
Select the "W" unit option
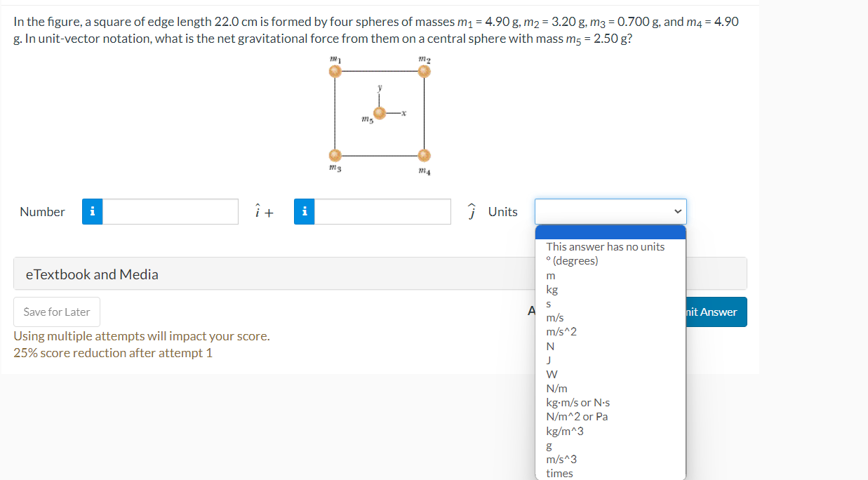tap(552, 373)
